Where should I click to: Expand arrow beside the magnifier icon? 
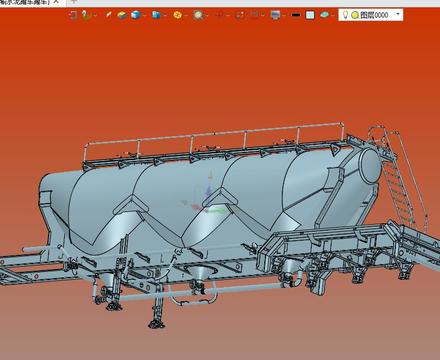coord(207,15)
